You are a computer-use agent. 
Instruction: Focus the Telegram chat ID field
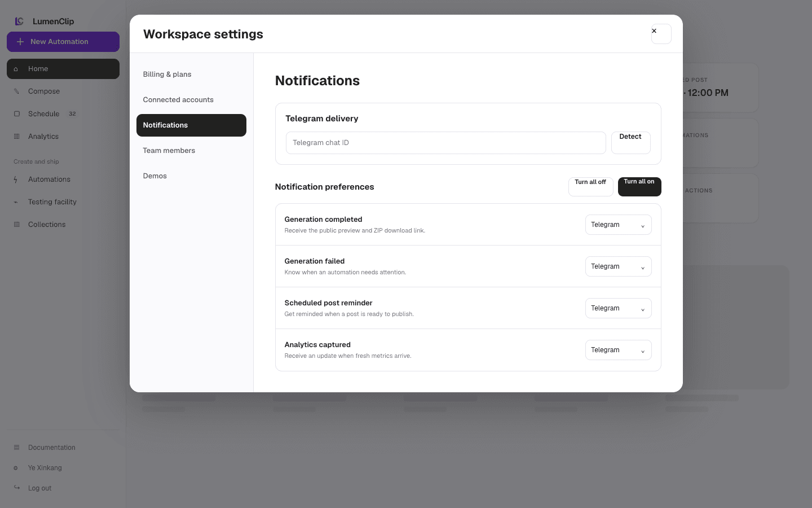445,143
